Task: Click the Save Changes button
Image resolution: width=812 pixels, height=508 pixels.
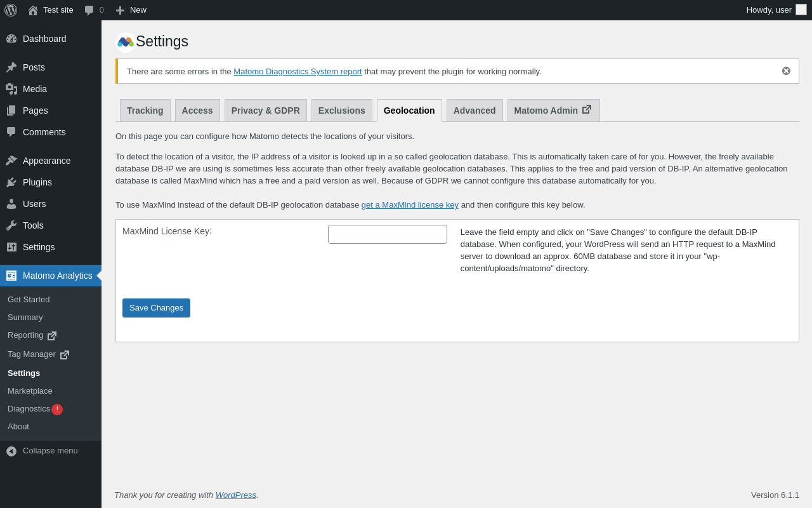Action: [x=156, y=308]
